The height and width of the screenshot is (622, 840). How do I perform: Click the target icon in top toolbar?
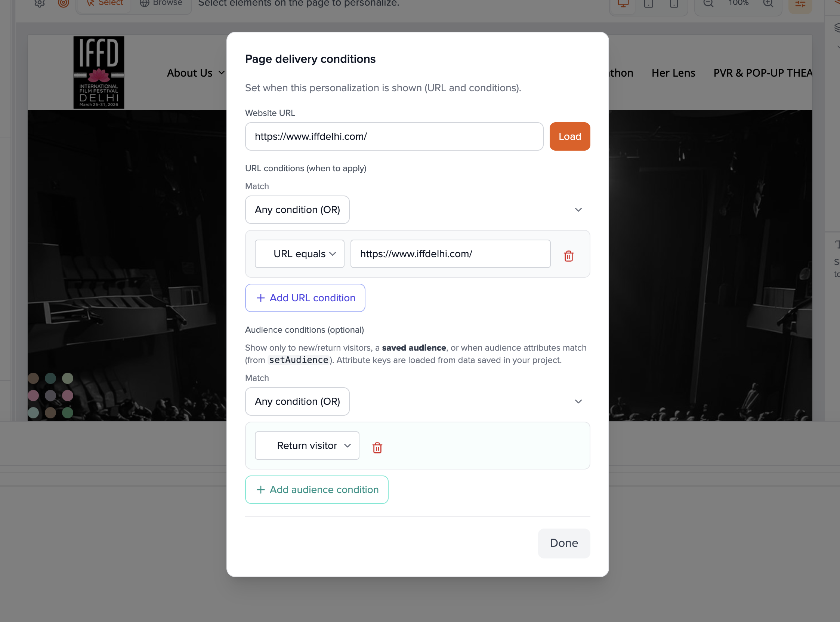(x=63, y=3)
